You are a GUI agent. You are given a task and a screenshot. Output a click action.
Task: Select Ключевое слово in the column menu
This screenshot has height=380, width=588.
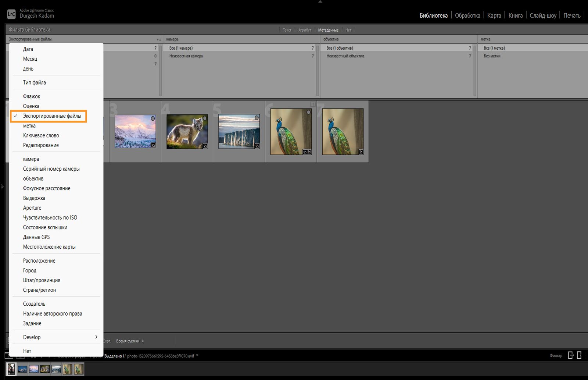(x=41, y=135)
